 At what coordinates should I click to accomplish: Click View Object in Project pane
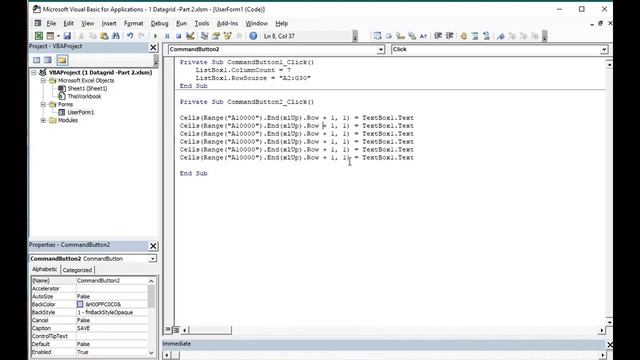click(48, 60)
